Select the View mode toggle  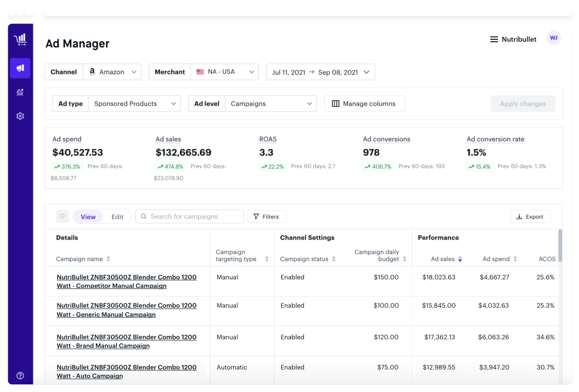(x=88, y=217)
